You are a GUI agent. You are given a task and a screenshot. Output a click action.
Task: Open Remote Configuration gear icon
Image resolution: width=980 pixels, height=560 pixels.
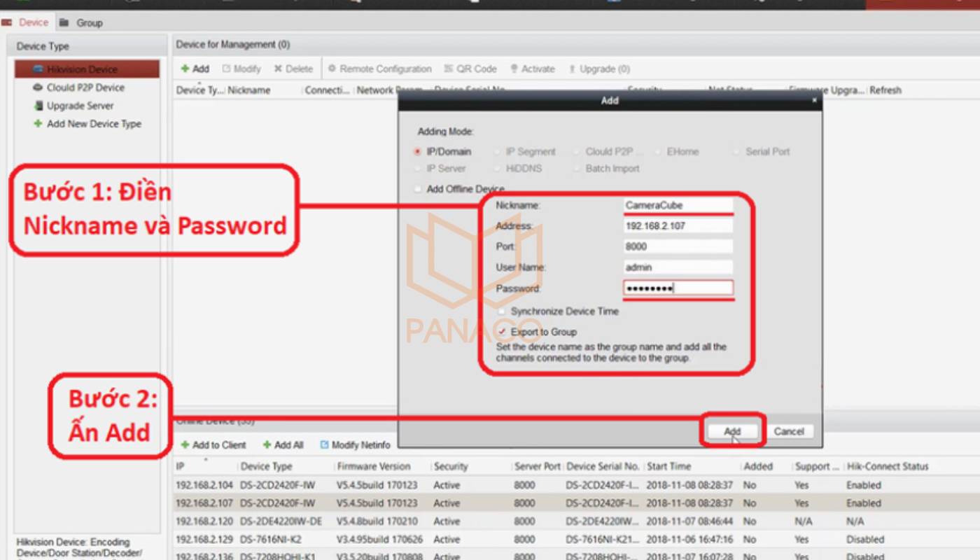[332, 69]
